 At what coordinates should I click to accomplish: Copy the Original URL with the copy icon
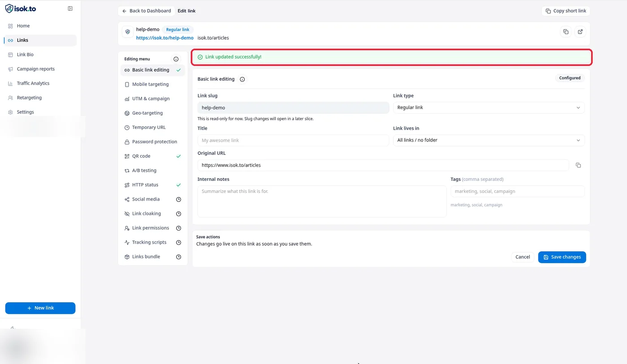[578, 165]
